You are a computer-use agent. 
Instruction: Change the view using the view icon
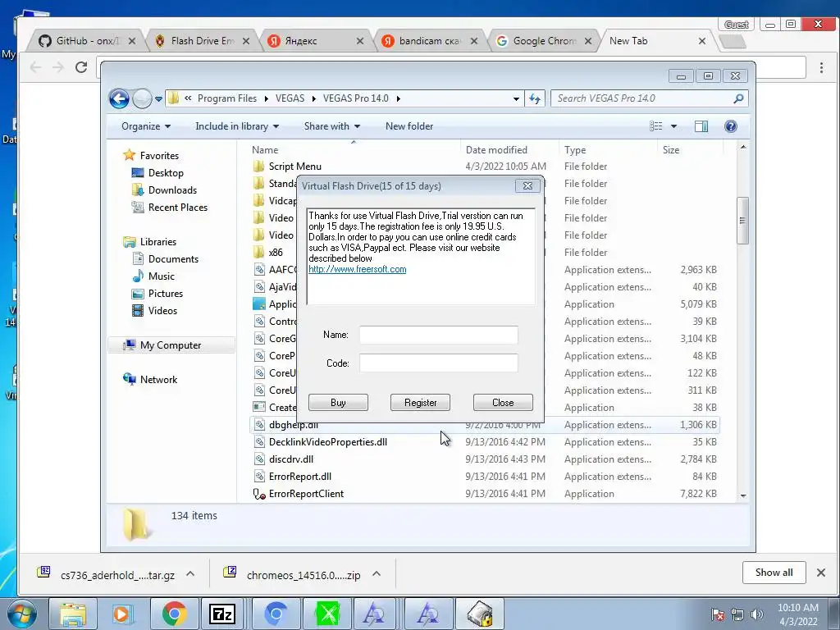coord(655,126)
